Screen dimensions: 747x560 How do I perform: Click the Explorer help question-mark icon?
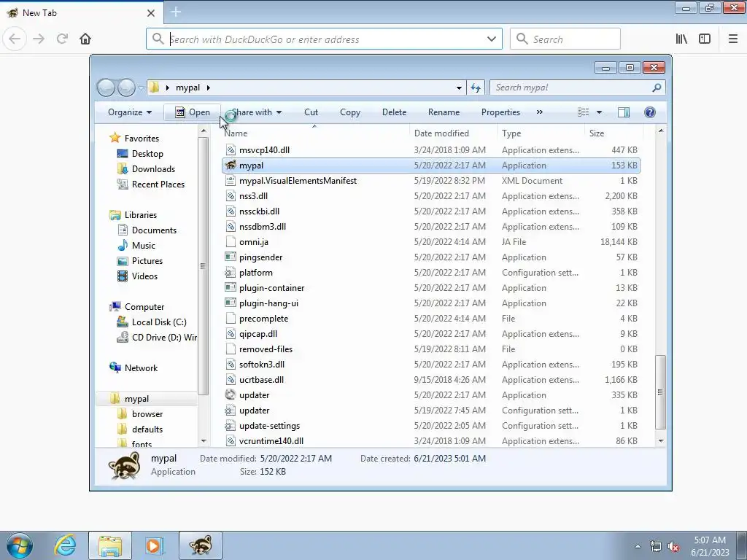650,112
